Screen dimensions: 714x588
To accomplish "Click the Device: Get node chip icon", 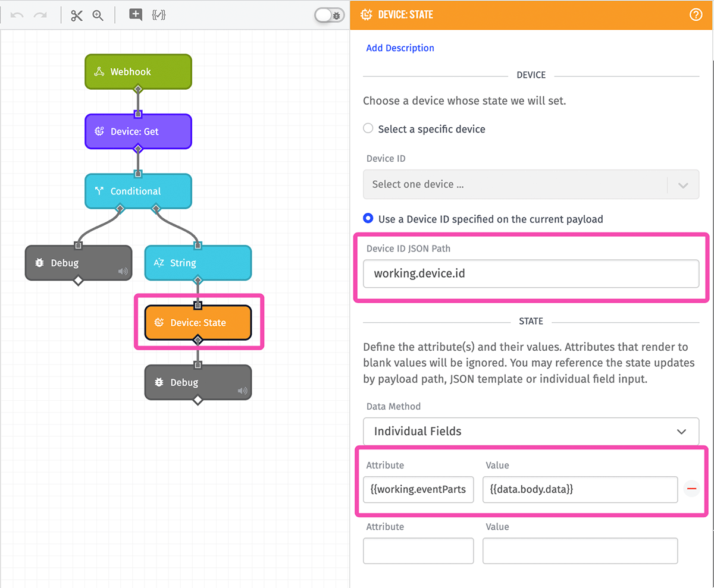I will (99, 131).
